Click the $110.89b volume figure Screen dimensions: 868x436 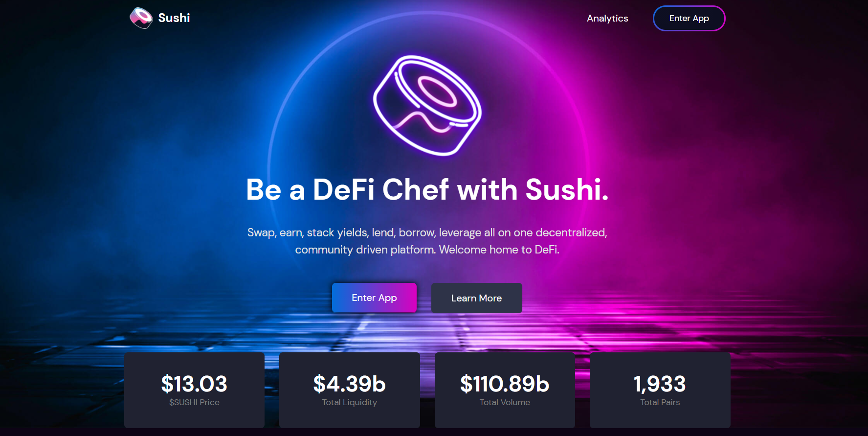505,384
